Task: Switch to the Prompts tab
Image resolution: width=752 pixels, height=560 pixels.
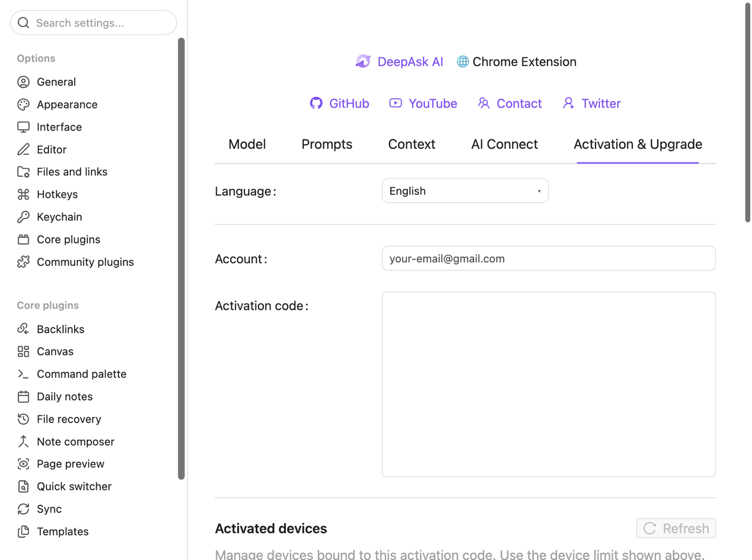Action: click(327, 144)
